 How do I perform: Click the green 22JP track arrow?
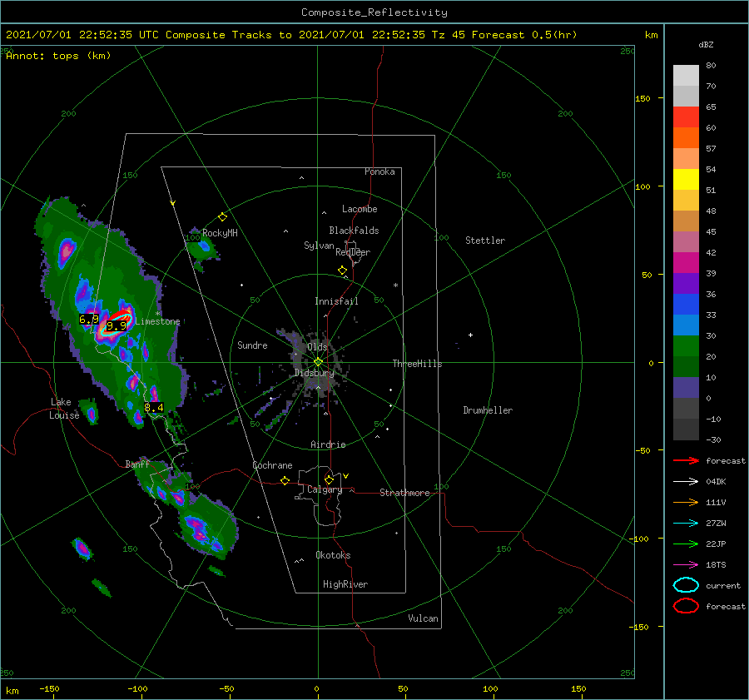pos(686,544)
